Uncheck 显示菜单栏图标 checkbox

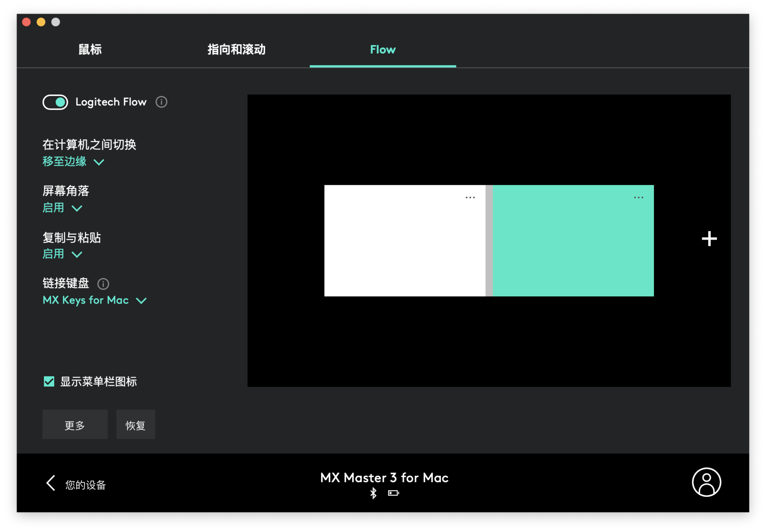click(49, 382)
